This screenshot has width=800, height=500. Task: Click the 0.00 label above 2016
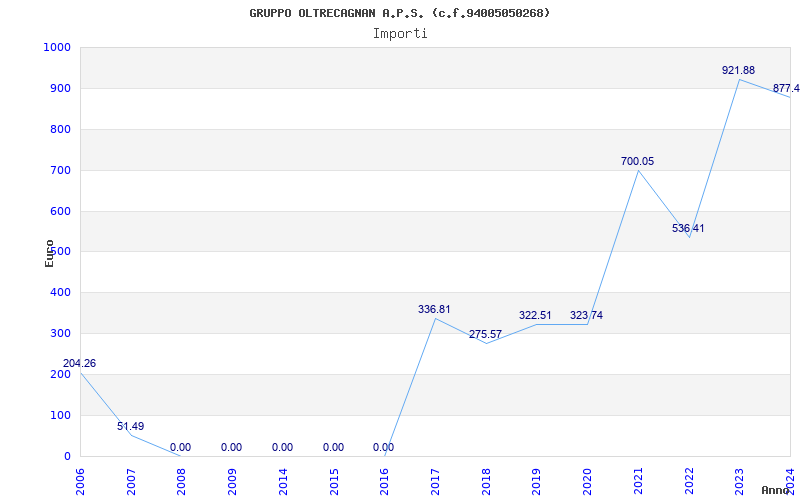click(383, 447)
